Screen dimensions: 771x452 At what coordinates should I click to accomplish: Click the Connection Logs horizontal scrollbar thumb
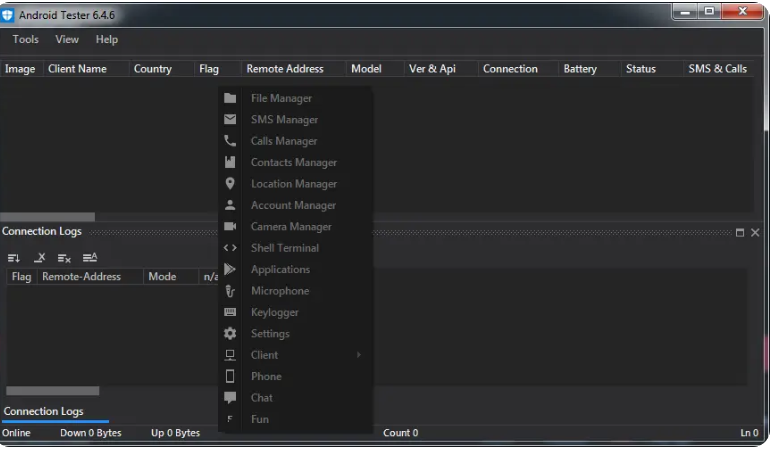53,391
